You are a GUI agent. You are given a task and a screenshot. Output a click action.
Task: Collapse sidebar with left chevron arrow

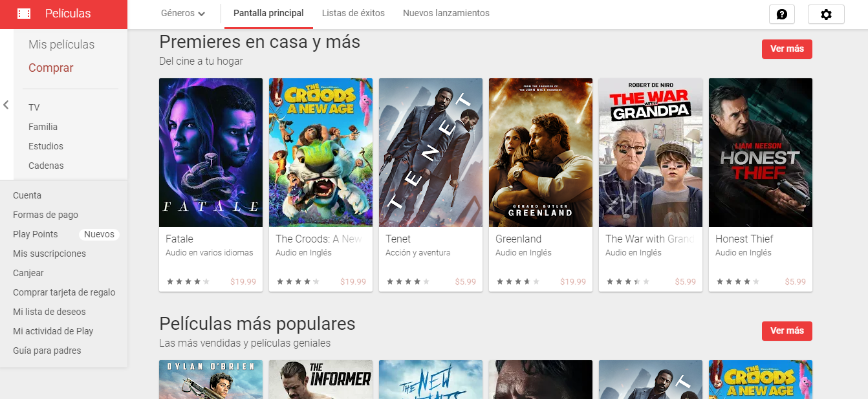coord(6,105)
